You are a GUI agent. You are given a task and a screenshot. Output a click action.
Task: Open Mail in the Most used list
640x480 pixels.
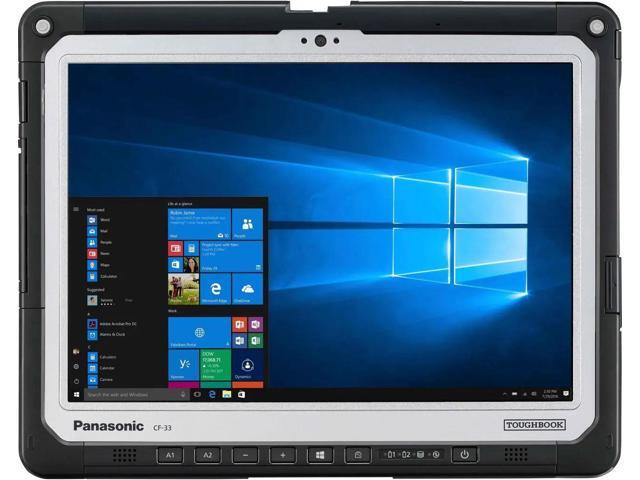[98, 231]
